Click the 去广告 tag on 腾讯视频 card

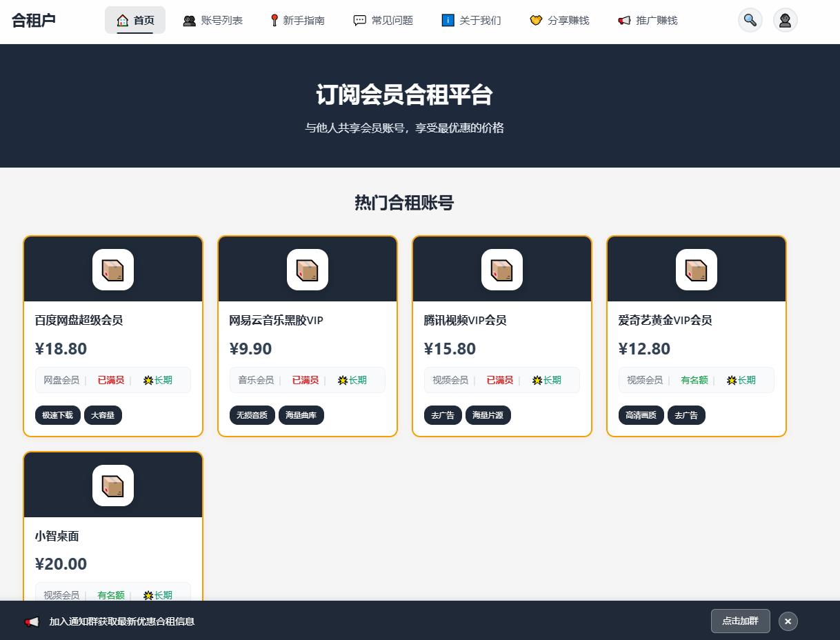pyautogui.click(x=443, y=415)
